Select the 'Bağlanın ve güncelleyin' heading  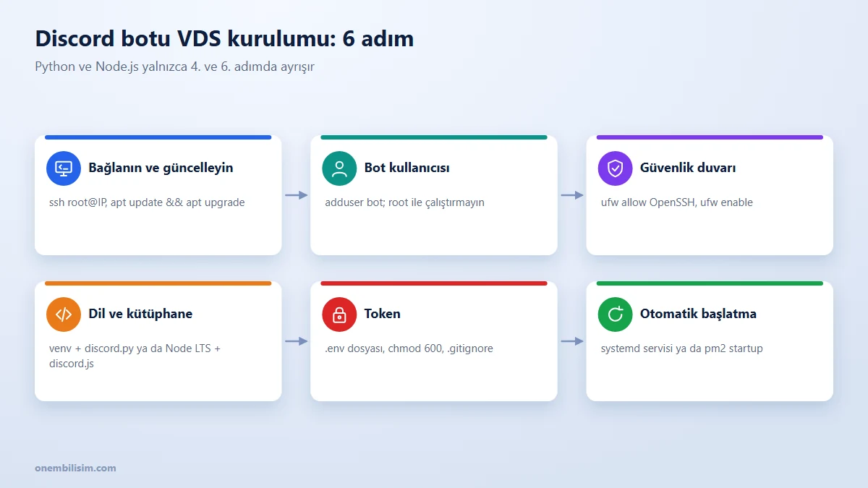(161, 168)
